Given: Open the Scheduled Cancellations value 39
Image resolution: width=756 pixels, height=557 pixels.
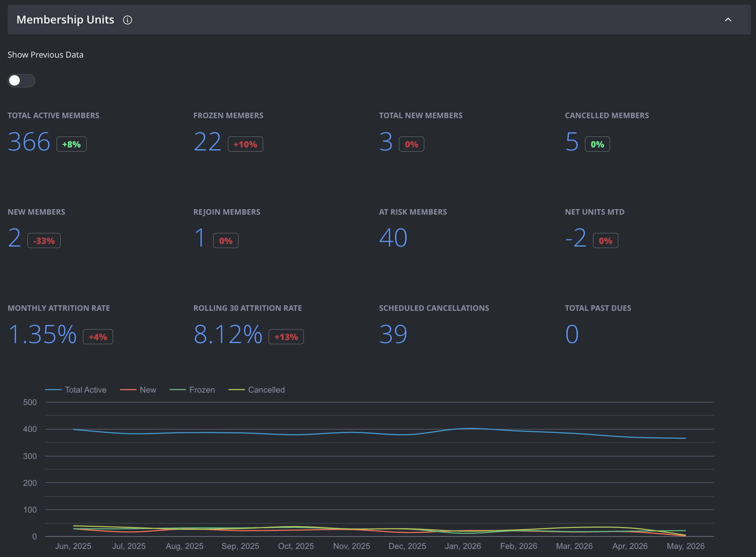Looking at the screenshot, I should click(393, 334).
